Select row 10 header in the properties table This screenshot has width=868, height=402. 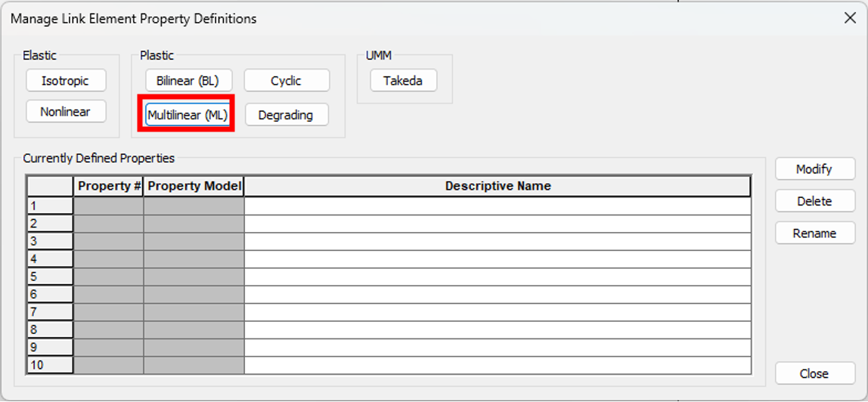point(51,365)
